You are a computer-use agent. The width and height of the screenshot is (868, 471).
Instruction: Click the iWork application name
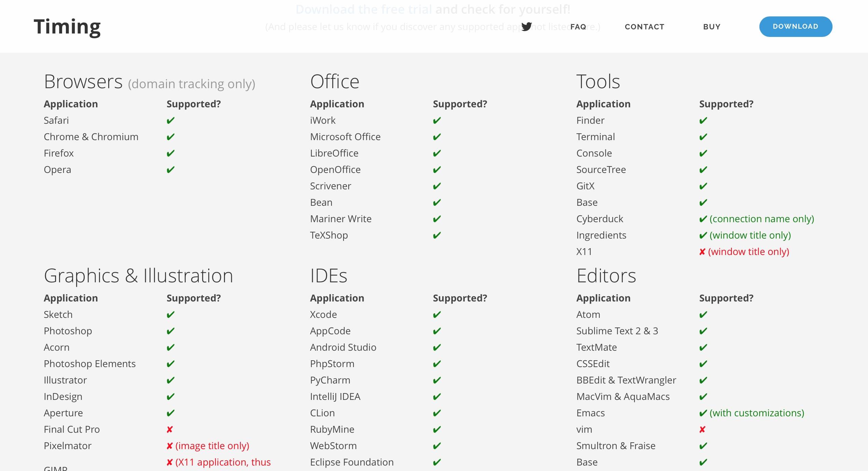[x=323, y=120]
